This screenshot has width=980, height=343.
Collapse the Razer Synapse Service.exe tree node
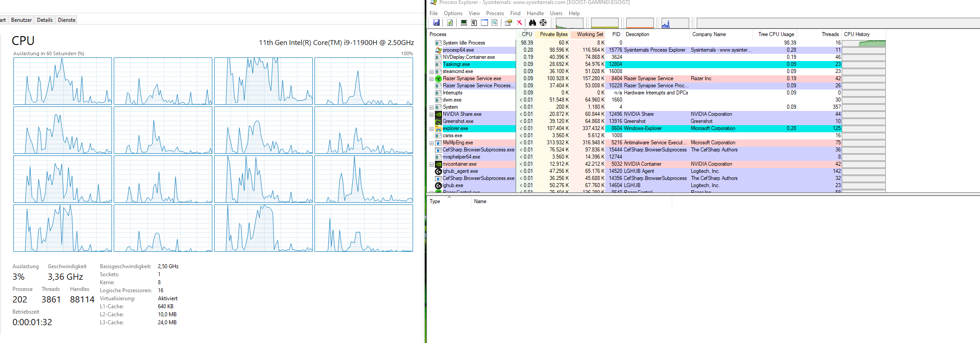click(x=431, y=79)
